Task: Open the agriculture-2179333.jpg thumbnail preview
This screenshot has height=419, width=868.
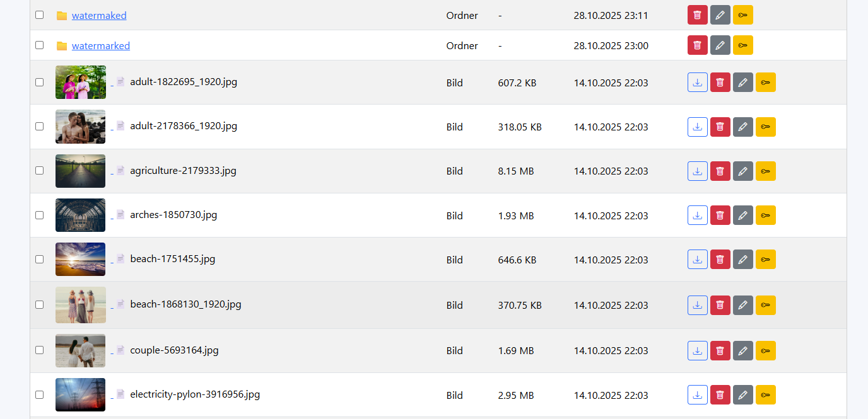Action: point(80,171)
